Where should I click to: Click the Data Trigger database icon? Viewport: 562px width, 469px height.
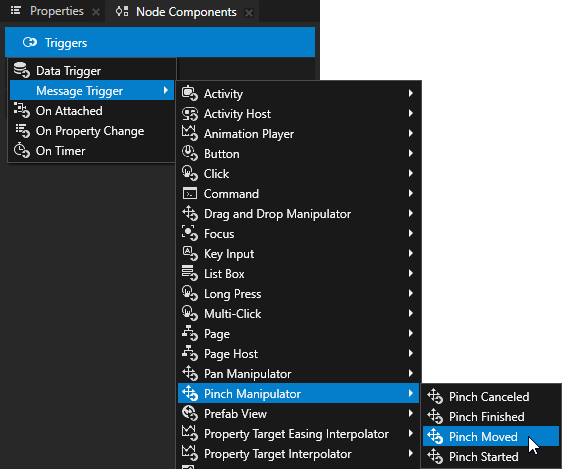22,70
